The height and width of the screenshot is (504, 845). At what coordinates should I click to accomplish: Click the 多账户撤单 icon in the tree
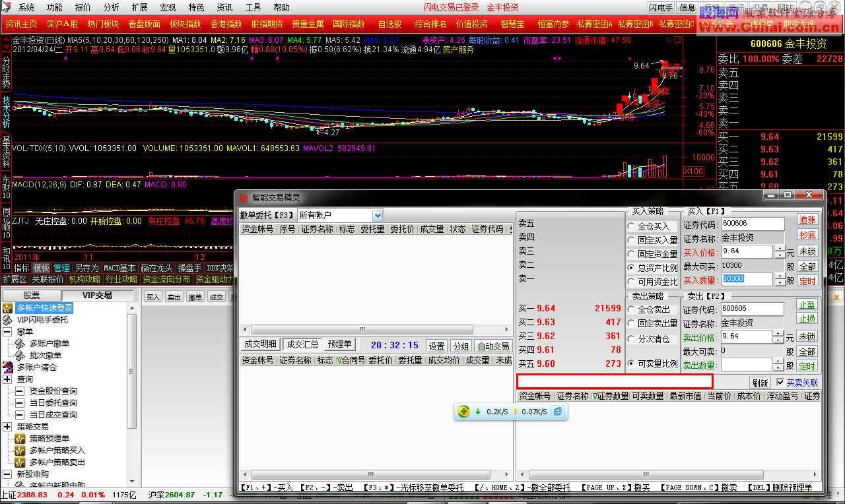20,344
